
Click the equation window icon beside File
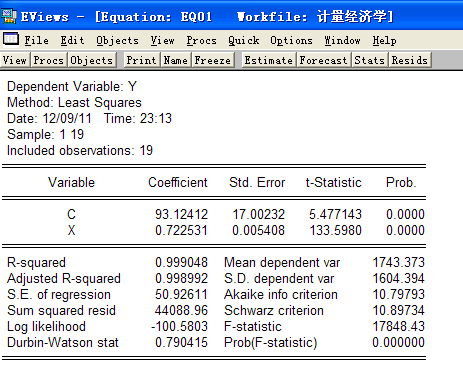[11, 39]
